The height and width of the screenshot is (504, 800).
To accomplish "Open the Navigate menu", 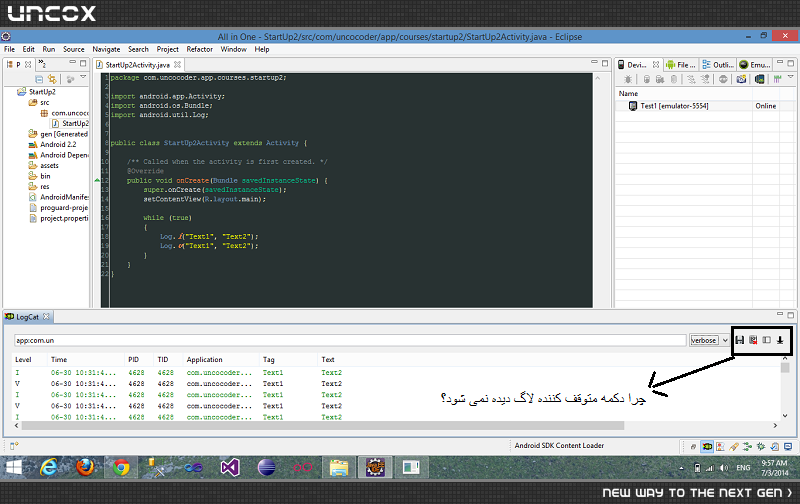I will click(x=106, y=49).
